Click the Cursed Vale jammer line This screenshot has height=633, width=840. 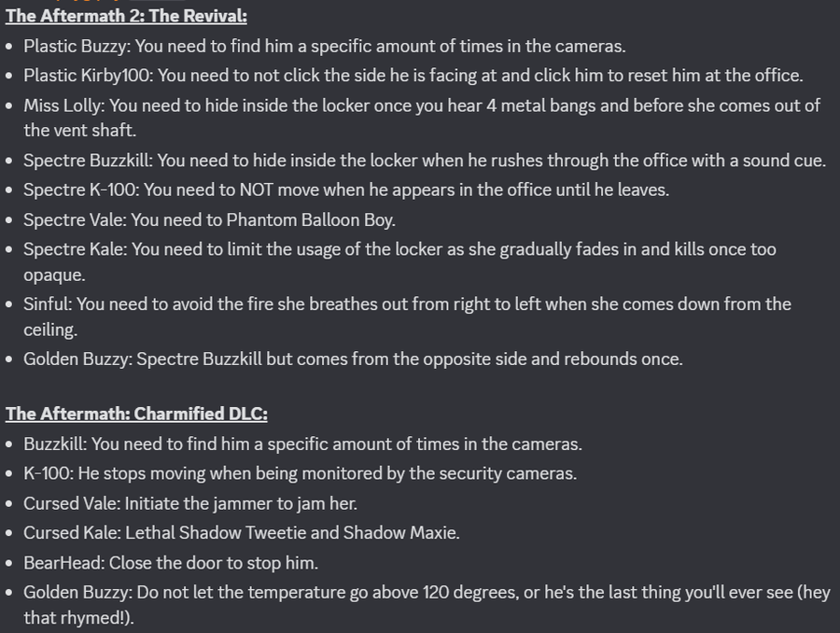(190, 503)
